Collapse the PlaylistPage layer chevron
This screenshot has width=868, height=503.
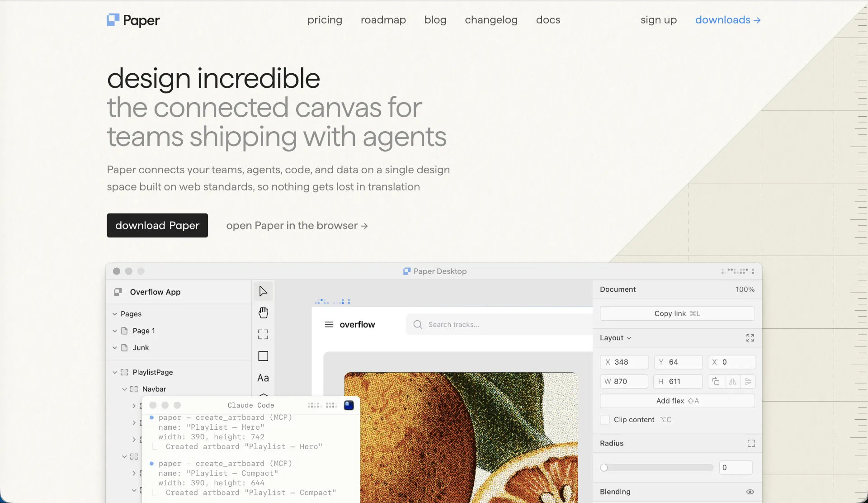click(115, 372)
